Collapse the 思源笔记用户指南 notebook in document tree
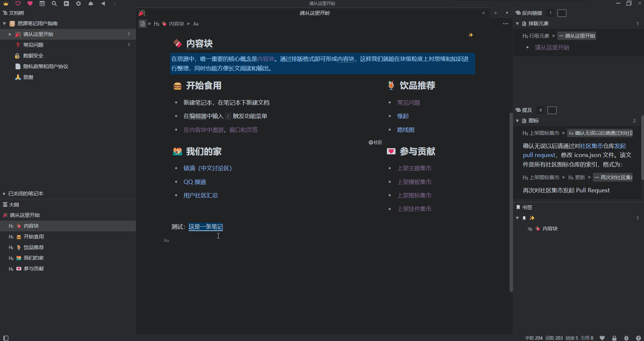Viewport: 644px width, 341px height. [x=4, y=23]
